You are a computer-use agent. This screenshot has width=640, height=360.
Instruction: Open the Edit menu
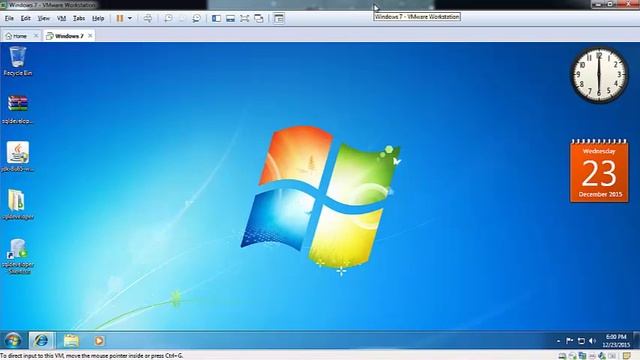(26, 18)
